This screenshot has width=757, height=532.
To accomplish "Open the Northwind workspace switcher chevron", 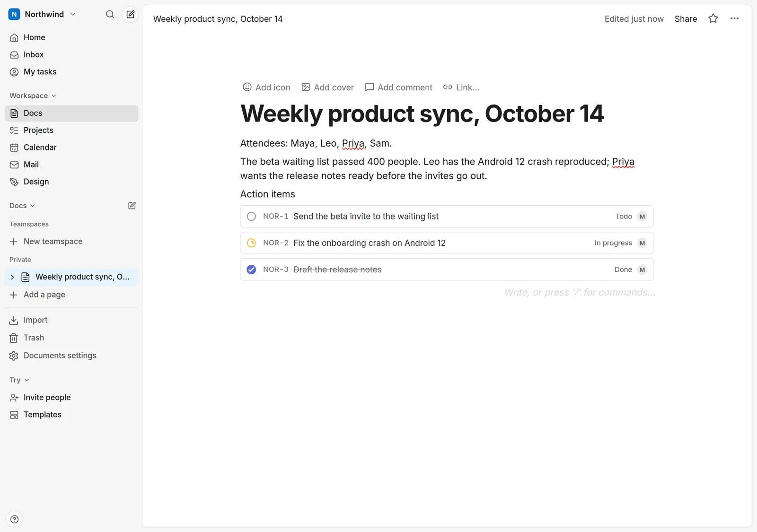I will [73, 14].
